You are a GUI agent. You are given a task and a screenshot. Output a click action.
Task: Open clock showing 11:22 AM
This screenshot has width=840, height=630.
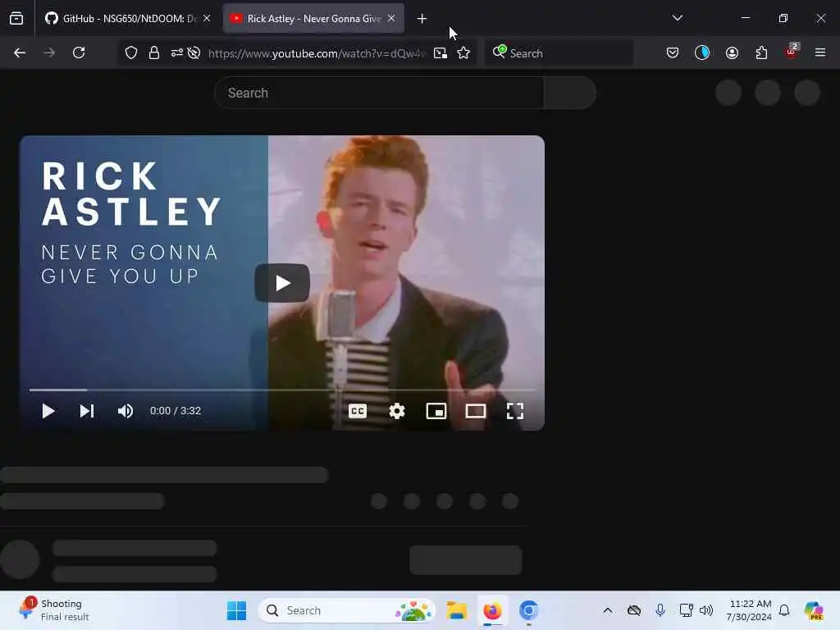pos(749,610)
